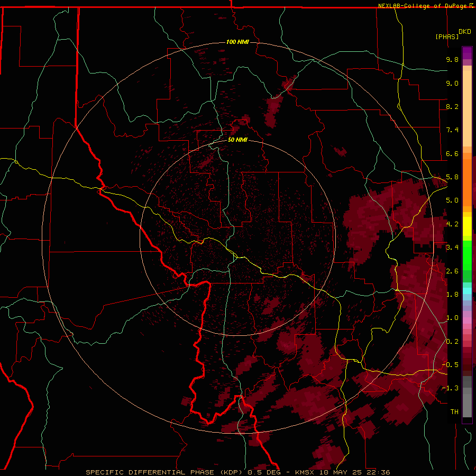Click the 100 NMI range ring label
The width and height of the screenshot is (476, 476).
pyautogui.click(x=237, y=42)
